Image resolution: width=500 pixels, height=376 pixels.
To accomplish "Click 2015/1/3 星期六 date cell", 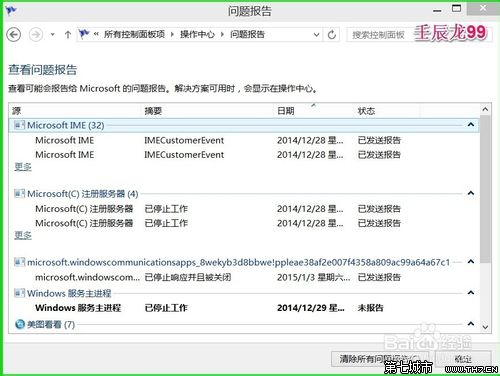I will [x=313, y=277].
